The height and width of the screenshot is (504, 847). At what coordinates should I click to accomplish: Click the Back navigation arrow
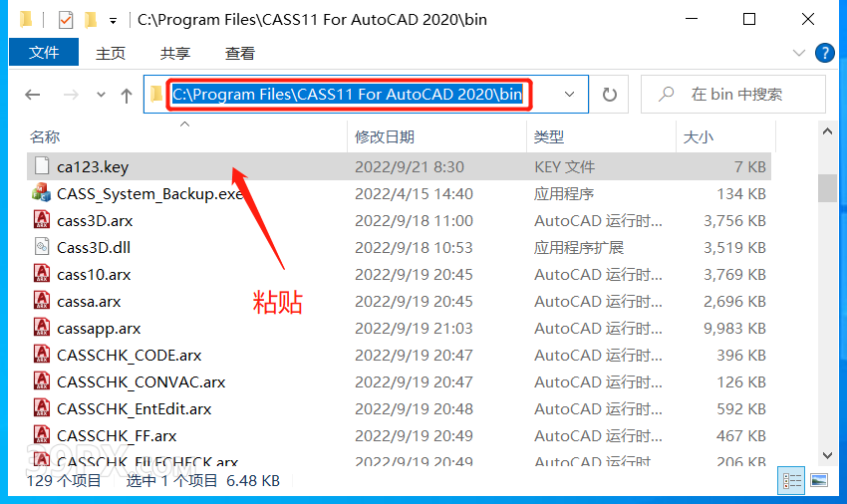click(33, 95)
